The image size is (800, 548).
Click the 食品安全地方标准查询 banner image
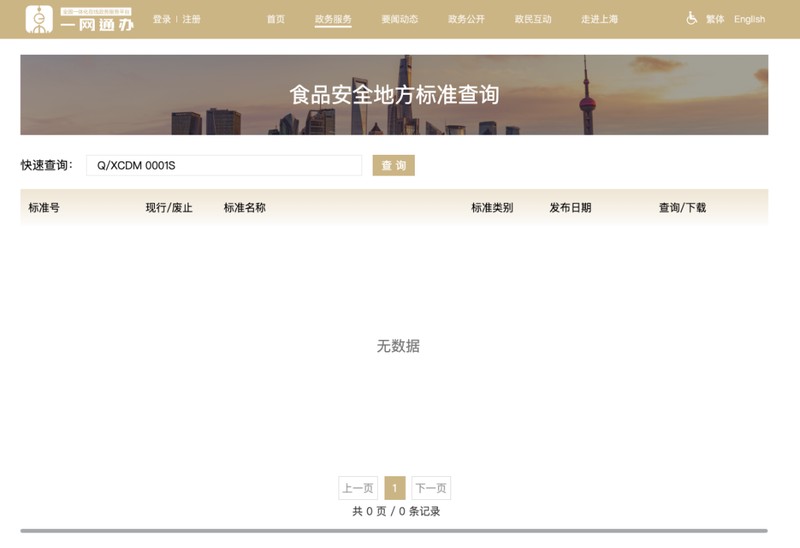click(394, 95)
